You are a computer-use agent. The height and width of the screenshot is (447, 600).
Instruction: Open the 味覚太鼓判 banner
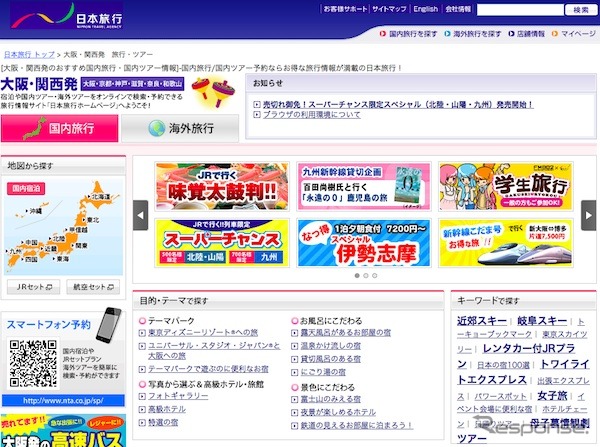click(222, 186)
